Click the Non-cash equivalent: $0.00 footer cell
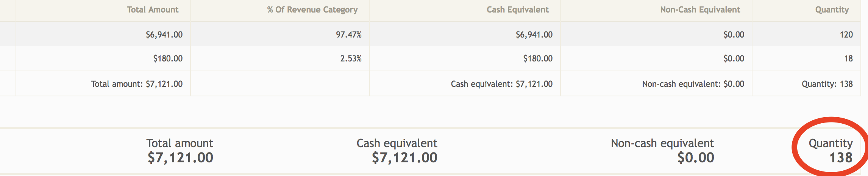Image resolution: width=868 pixels, height=176 pixels. pos(656,84)
